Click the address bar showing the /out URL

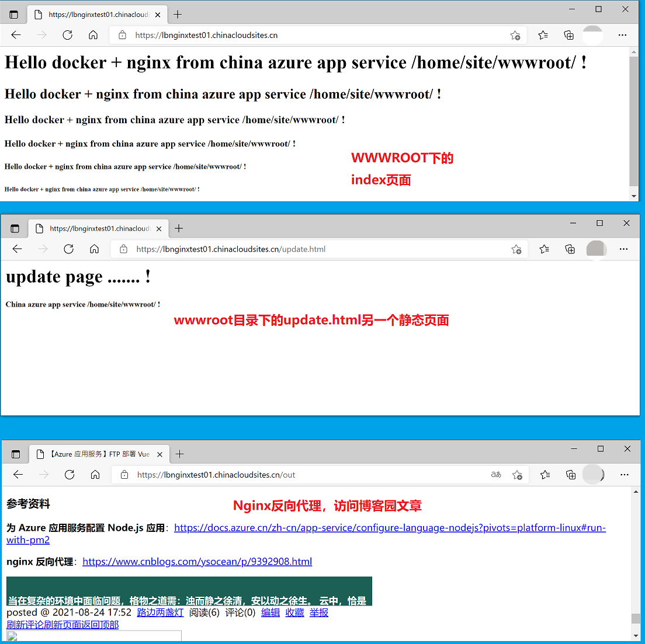304,475
